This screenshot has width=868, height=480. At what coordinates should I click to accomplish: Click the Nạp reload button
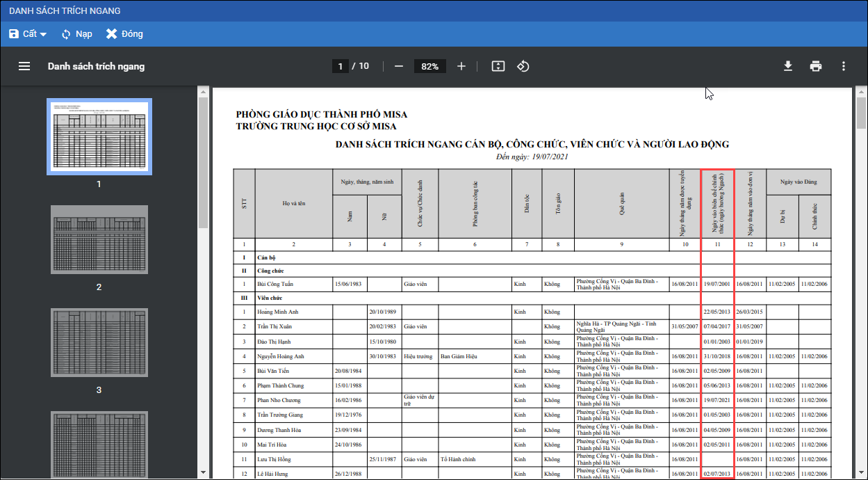[x=76, y=34]
